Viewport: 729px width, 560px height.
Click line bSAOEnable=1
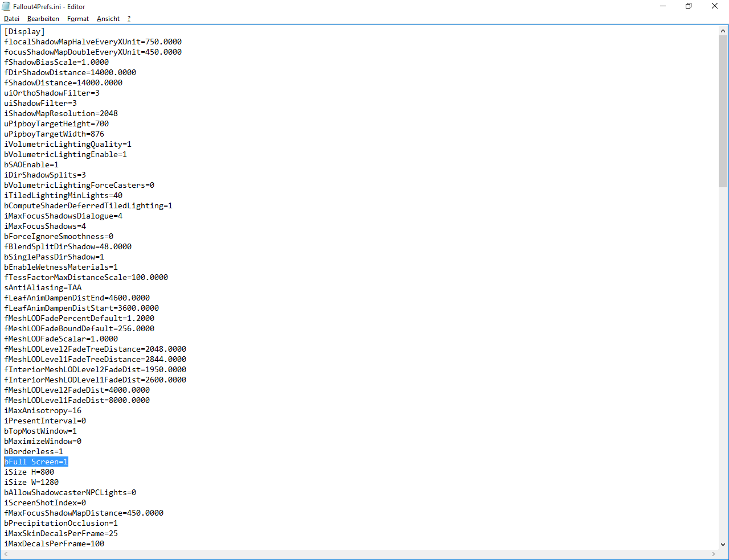tap(31, 164)
